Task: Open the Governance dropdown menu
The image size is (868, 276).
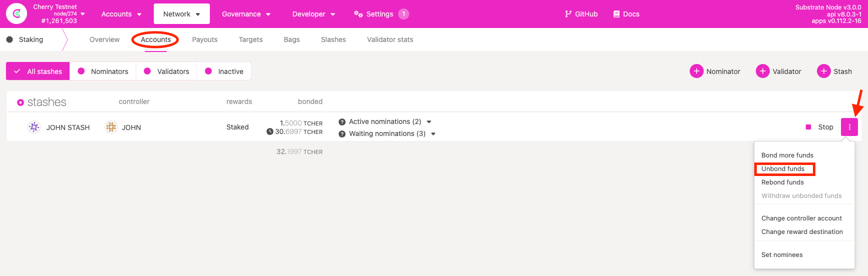Action: click(246, 14)
